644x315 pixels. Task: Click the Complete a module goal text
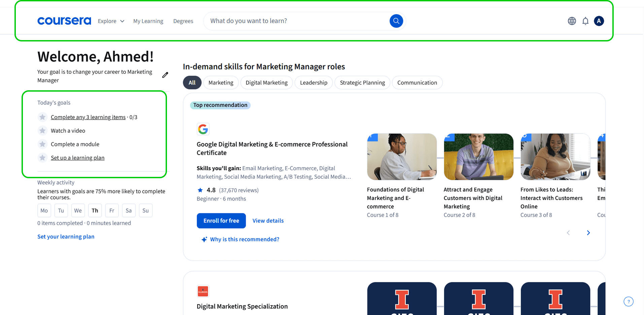[x=75, y=144]
